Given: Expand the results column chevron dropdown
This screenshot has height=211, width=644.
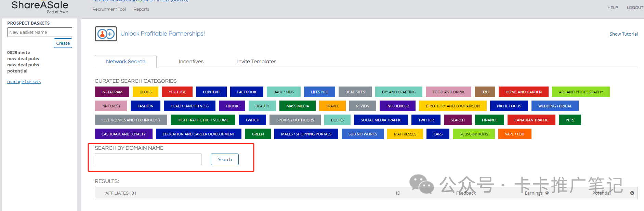Looking at the screenshot, I should 632,193.
